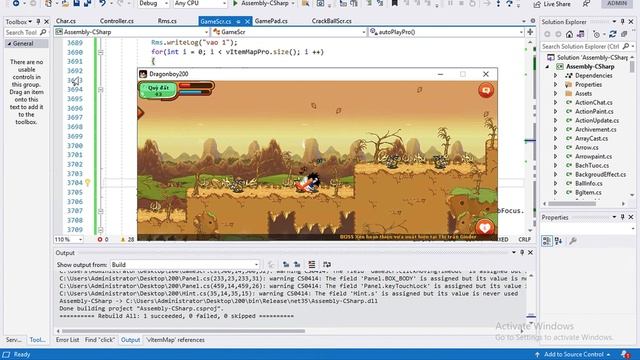Open the autoPlayPro() member navigation dropdown
The height and width of the screenshot is (360, 640).
pos(446,32)
